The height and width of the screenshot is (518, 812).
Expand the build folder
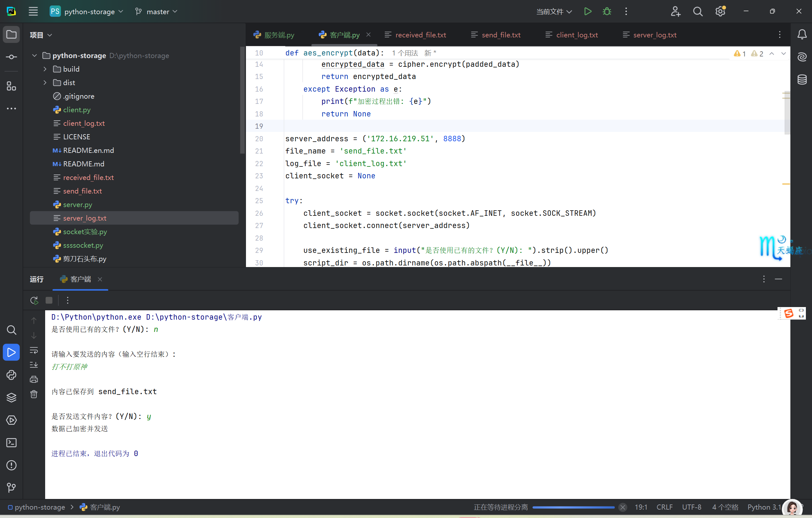[45, 69]
